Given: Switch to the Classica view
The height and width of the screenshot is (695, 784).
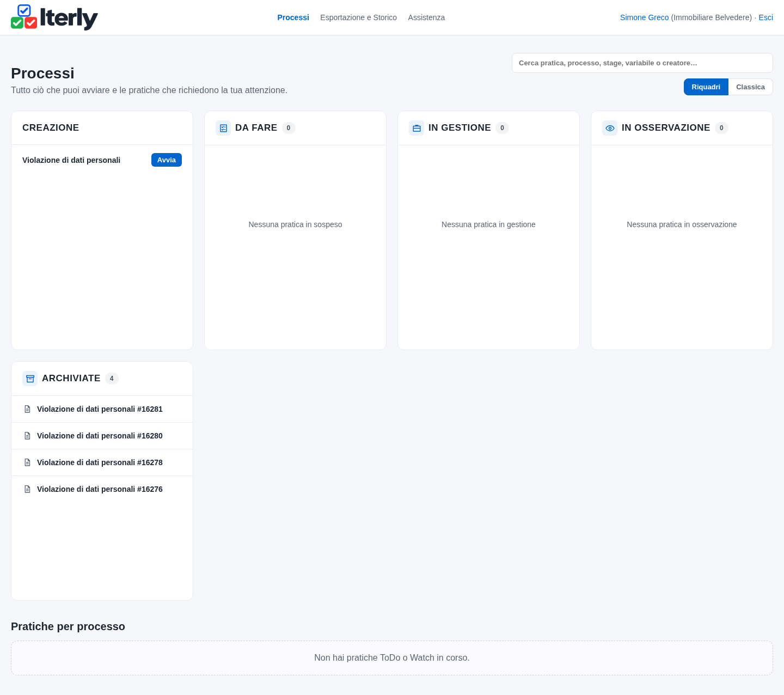Looking at the screenshot, I should coord(750,87).
